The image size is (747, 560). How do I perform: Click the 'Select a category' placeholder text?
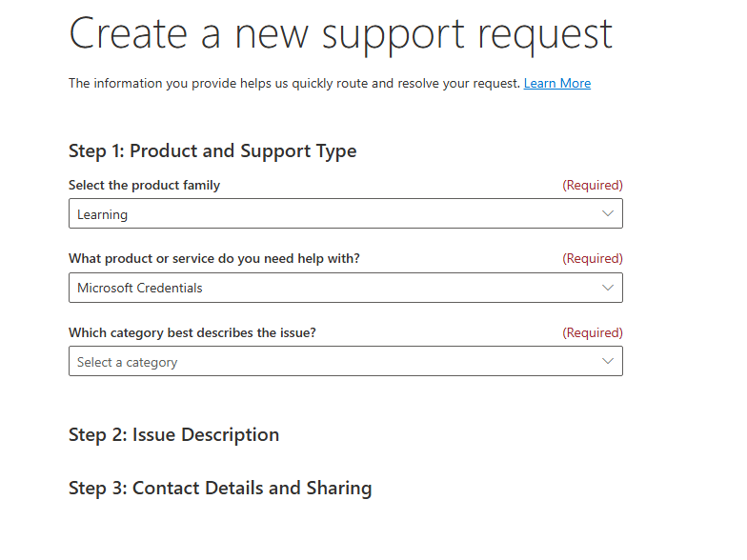tap(128, 363)
